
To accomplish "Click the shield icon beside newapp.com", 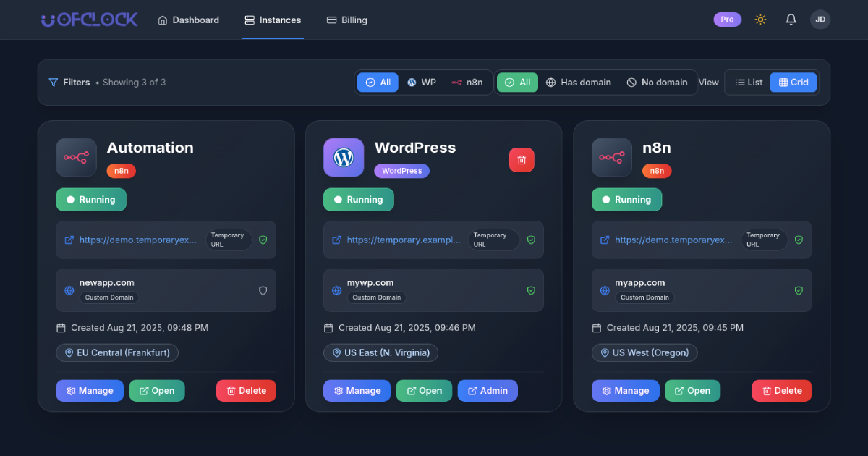I will click(263, 290).
